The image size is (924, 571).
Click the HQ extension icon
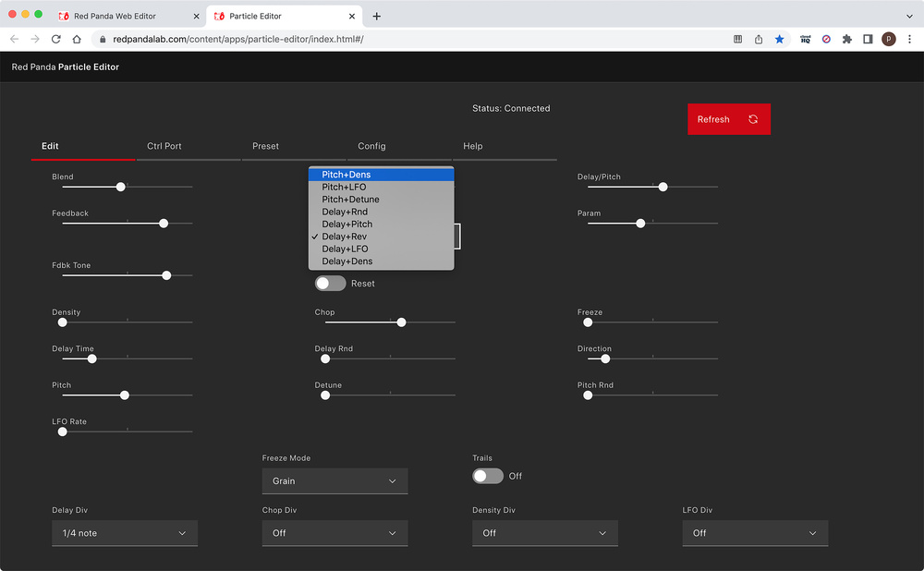click(x=805, y=39)
